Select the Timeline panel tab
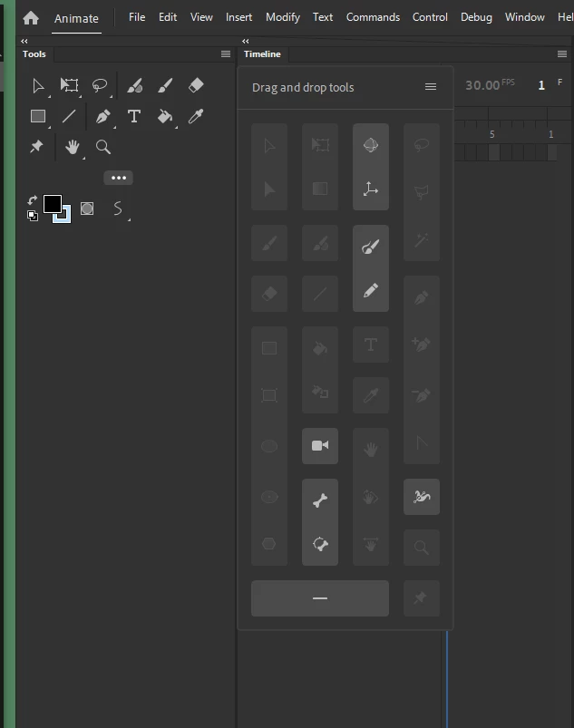The width and height of the screenshot is (574, 728). click(262, 53)
